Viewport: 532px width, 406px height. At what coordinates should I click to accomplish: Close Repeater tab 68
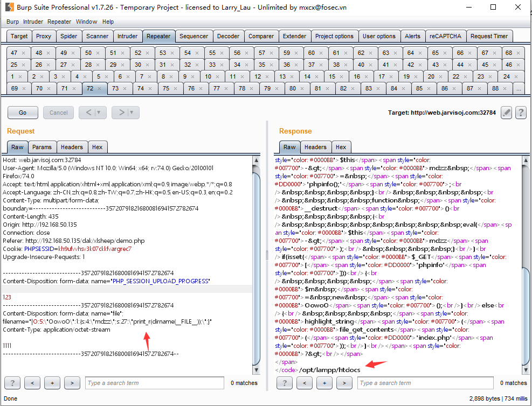(x=518, y=53)
